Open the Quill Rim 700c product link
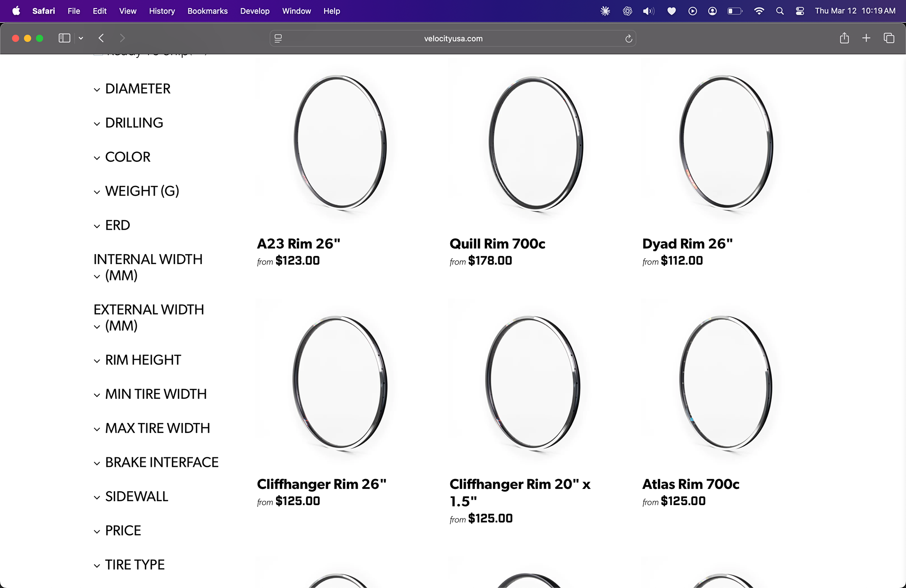Screen dimensions: 906x588 point(497,244)
